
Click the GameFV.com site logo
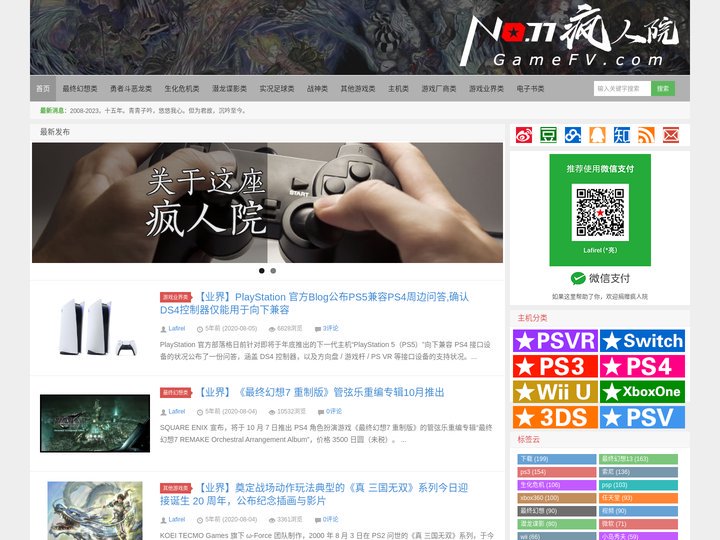pos(570,35)
